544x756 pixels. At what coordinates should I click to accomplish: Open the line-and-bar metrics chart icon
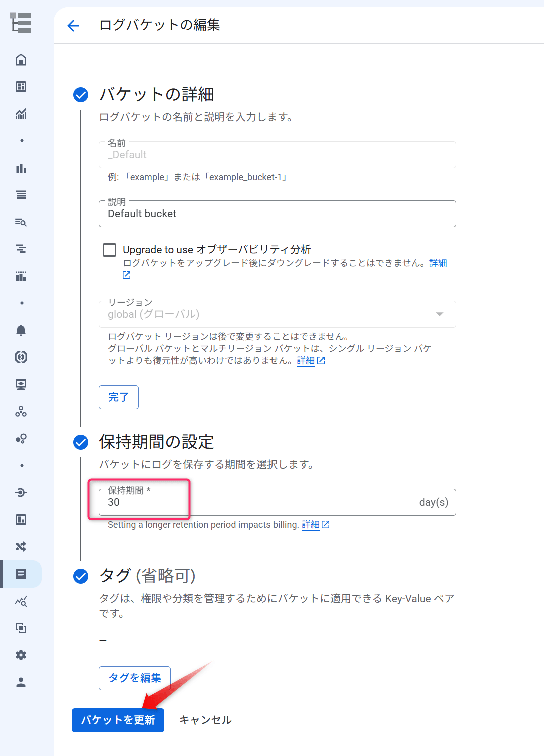(x=21, y=114)
